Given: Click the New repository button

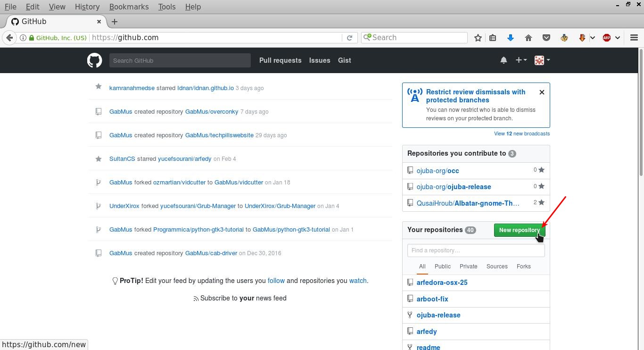Looking at the screenshot, I should [520, 230].
